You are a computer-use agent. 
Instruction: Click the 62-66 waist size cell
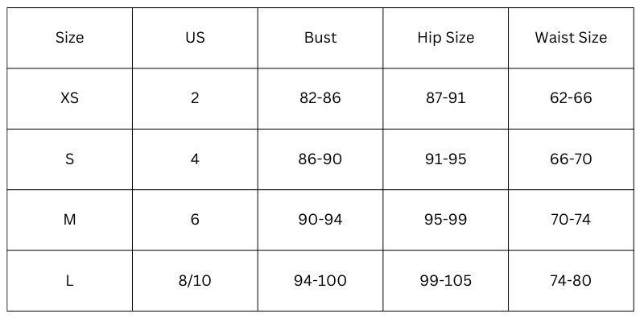click(571, 98)
